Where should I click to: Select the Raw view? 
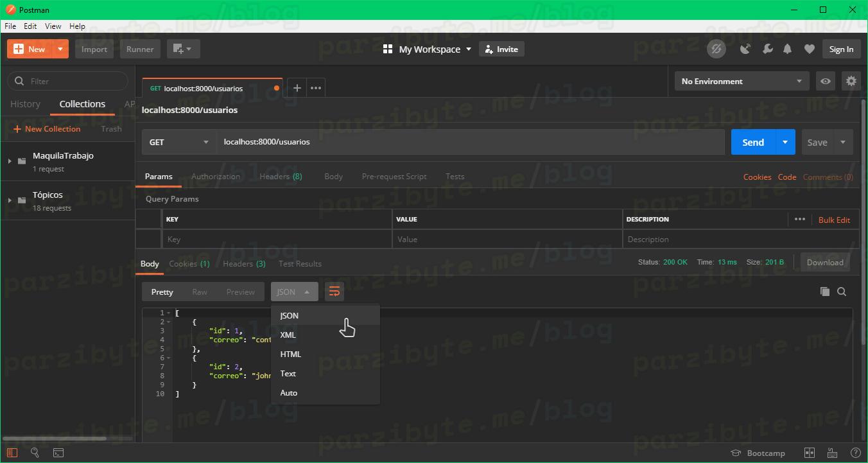200,292
